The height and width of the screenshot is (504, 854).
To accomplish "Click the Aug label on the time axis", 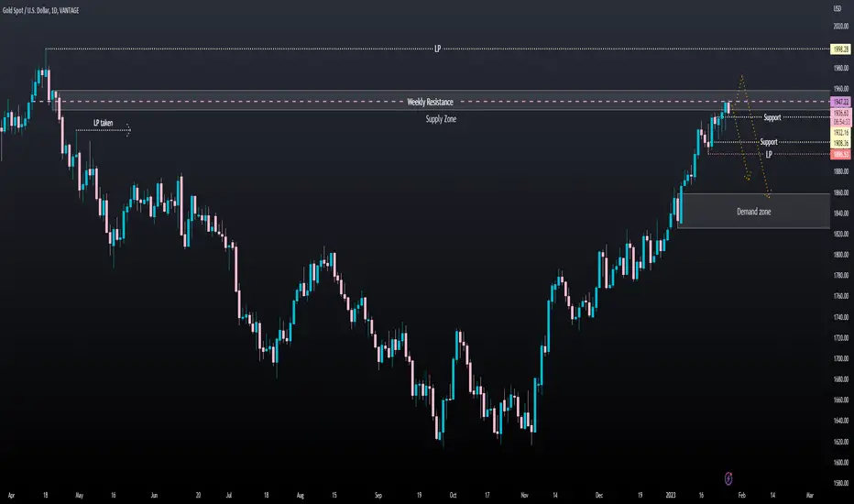I will coord(301,495).
